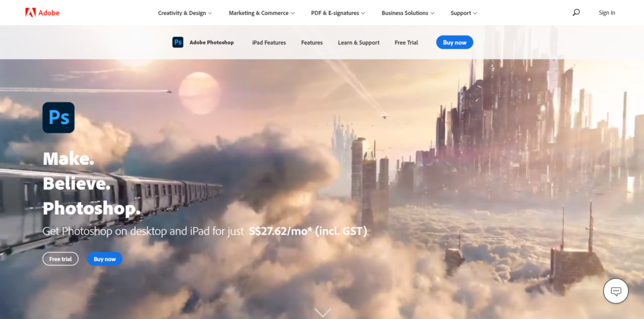Image resolution: width=644 pixels, height=319 pixels.
Task: Expand the Creativity & Design menu
Action: 185,13
